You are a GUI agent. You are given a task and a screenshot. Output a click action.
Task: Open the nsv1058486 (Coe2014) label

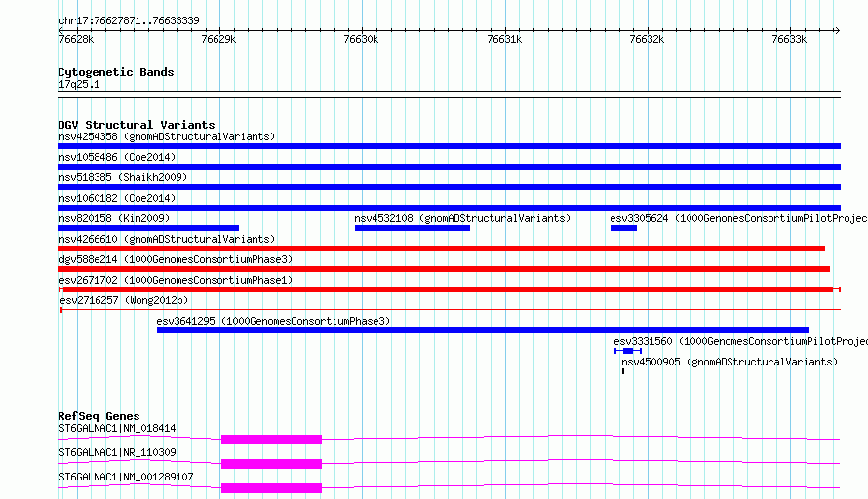pyautogui.click(x=117, y=157)
